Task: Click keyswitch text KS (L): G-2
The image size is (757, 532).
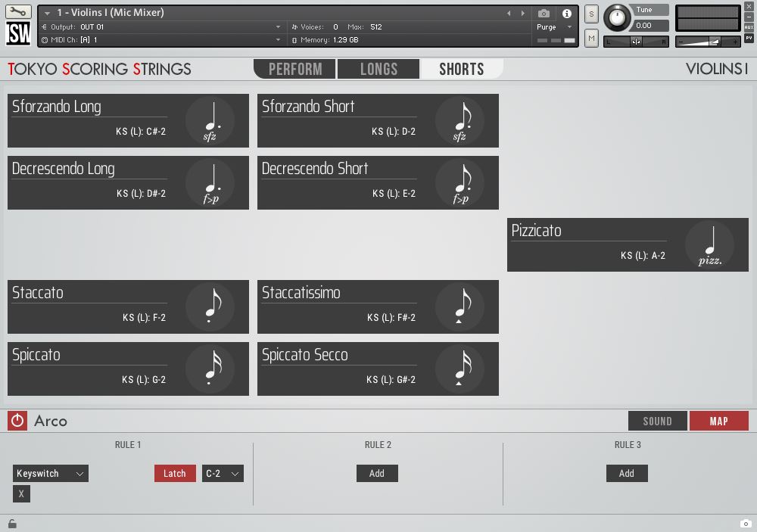Action: 143,379
